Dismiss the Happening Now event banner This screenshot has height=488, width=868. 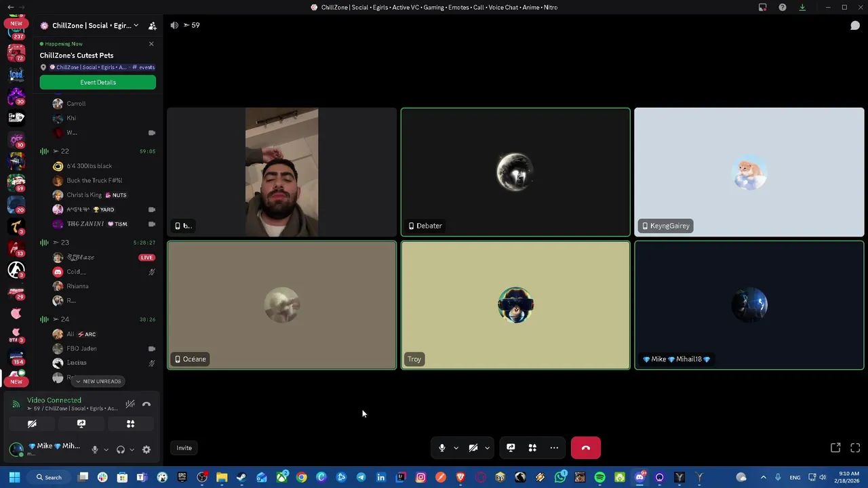pos(151,44)
